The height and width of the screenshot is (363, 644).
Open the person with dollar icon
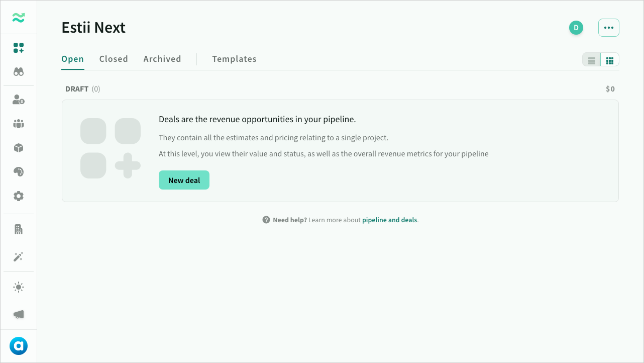[x=19, y=100]
